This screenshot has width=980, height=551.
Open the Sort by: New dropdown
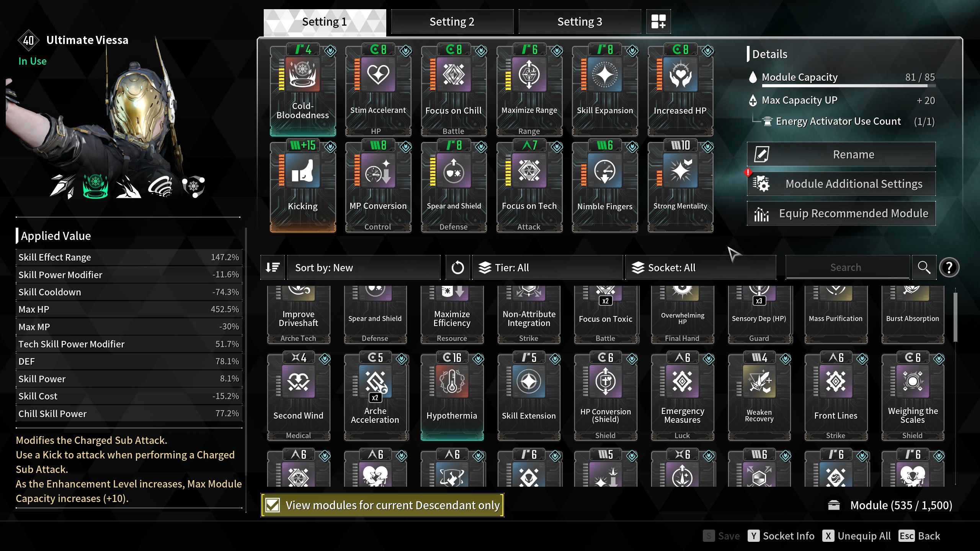tap(364, 267)
